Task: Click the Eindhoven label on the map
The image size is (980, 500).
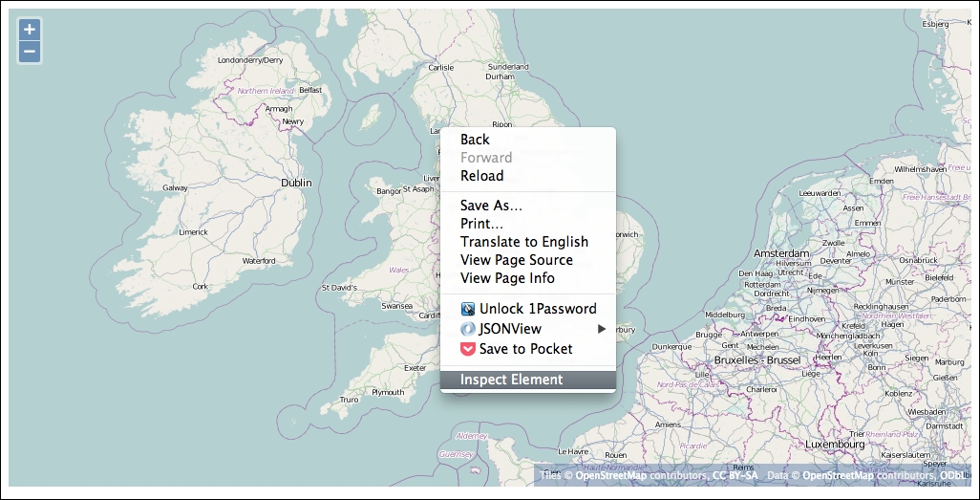Action: [806, 319]
